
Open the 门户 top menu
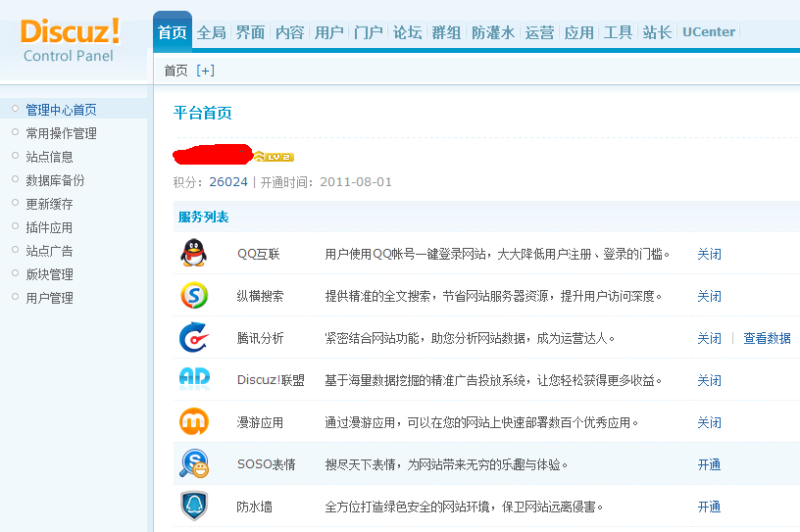[368, 32]
